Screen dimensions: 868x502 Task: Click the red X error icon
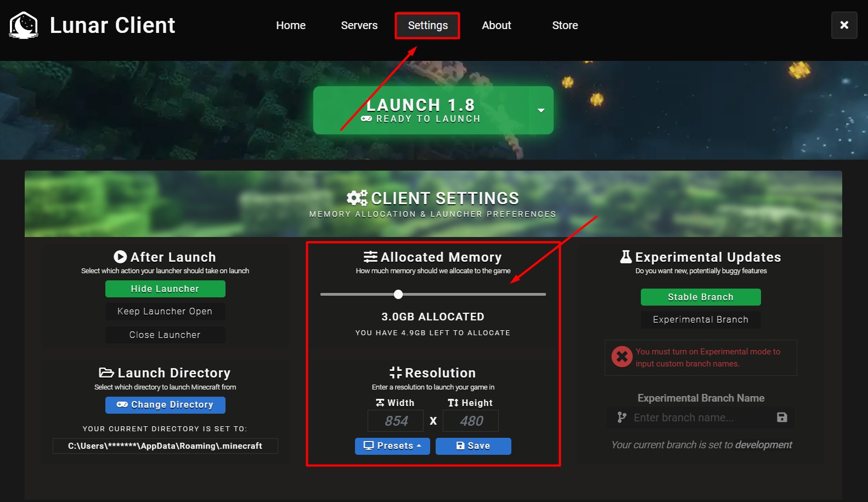[622, 357]
